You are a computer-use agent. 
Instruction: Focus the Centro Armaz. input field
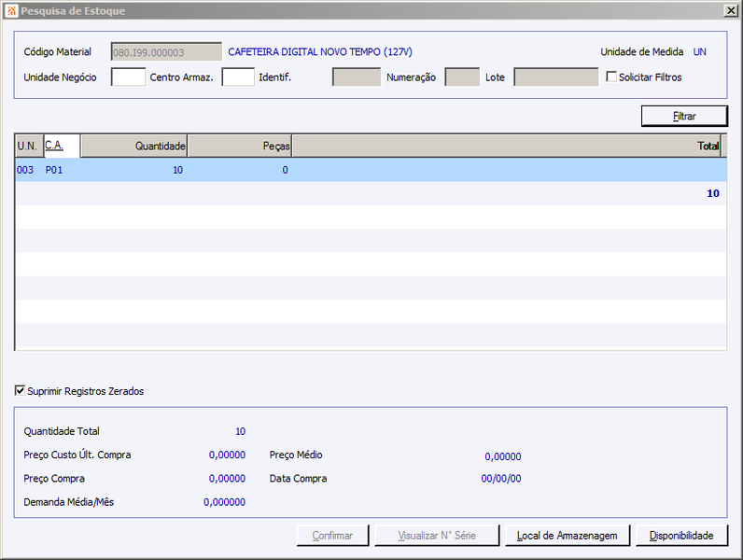pos(238,77)
